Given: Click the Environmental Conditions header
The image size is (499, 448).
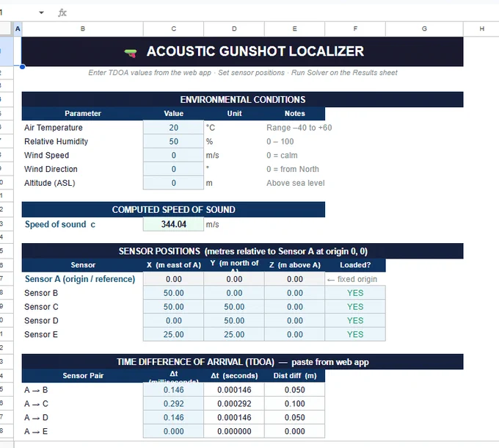Looking at the screenshot, I should coord(242,100).
